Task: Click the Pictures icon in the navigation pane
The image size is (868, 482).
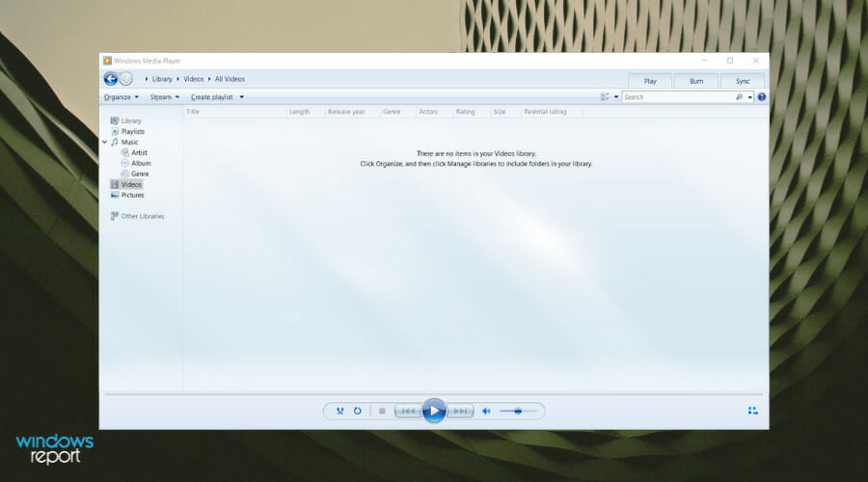Action: coord(115,195)
